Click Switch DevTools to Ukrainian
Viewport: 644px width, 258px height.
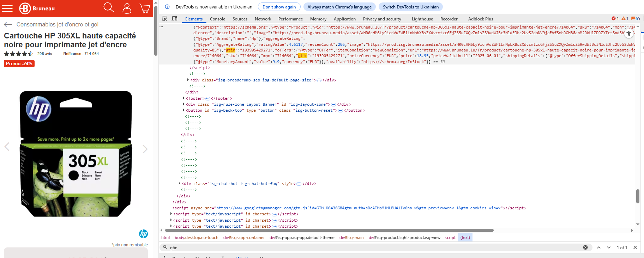tap(411, 7)
